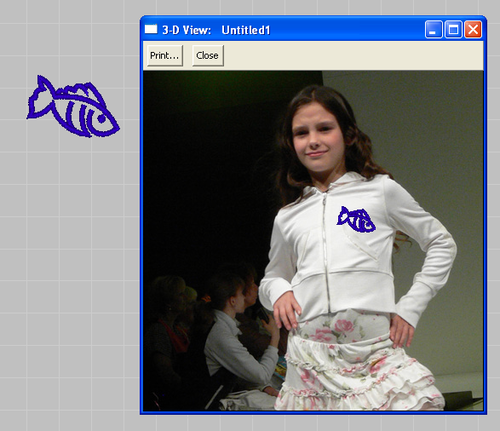Viewport: 500px width, 431px height.
Task: Maximize the 3-D View window
Action: point(453,30)
